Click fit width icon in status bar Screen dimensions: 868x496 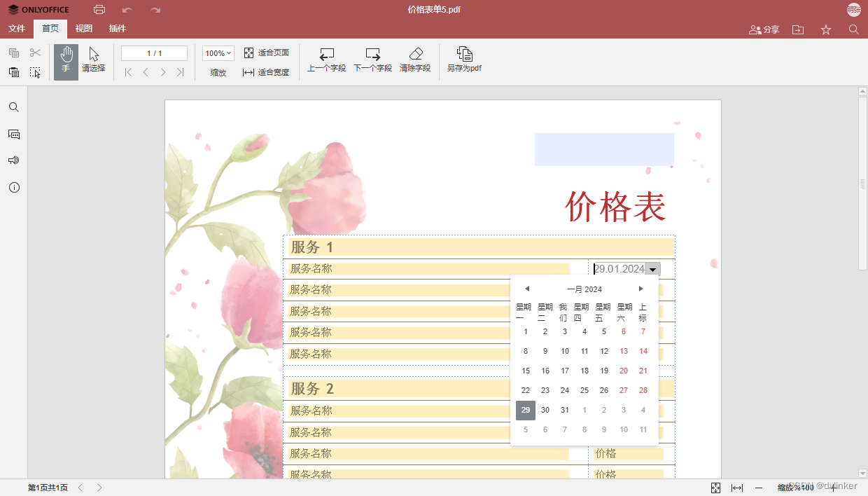click(x=737, y=488)
